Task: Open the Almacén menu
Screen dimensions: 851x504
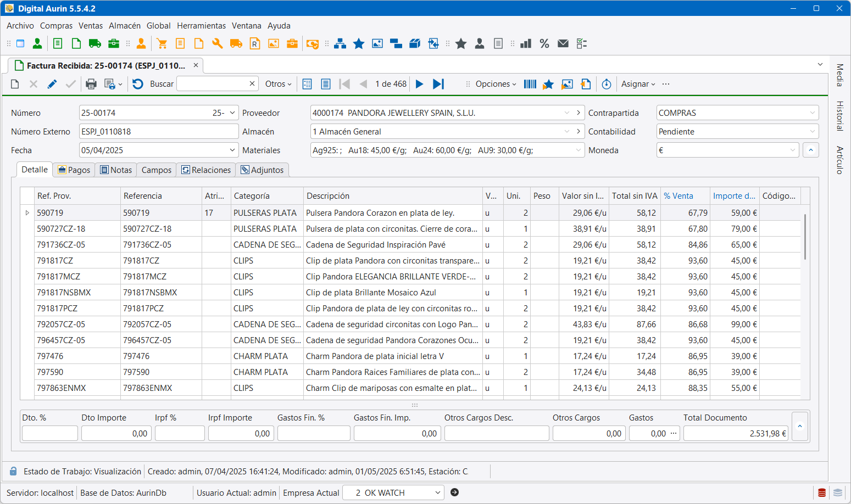Action: point(125,26)
